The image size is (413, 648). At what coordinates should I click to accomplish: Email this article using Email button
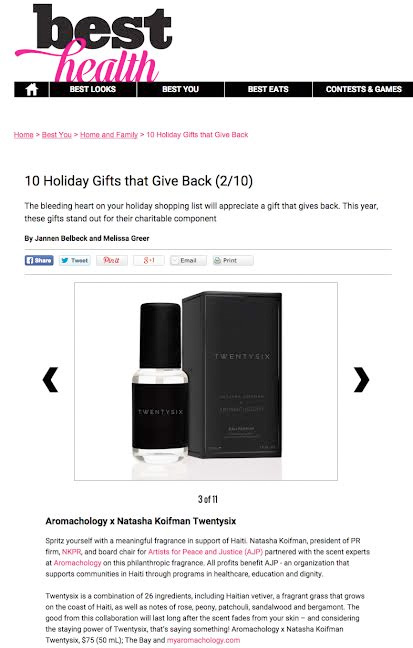pyautogui.click(x=188, y=260)
